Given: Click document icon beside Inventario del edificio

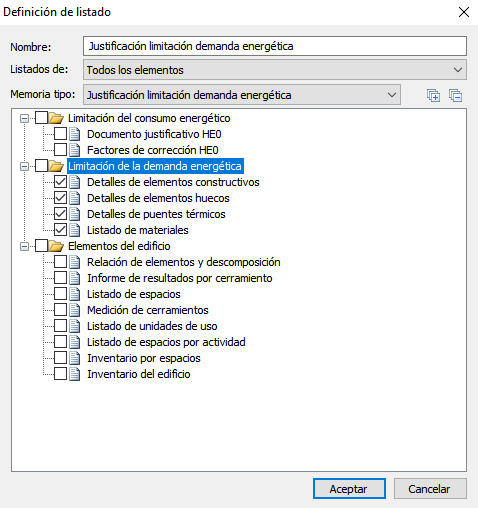Looking at the screenshot, I should 75,374.
